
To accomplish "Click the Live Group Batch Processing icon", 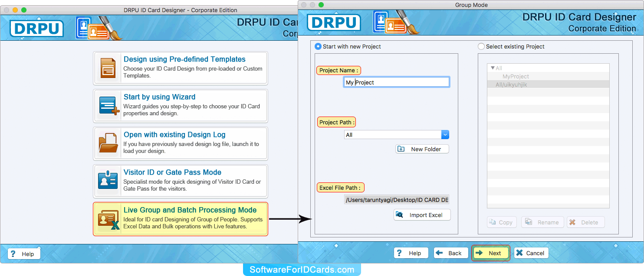I will (x=108, y=219).
